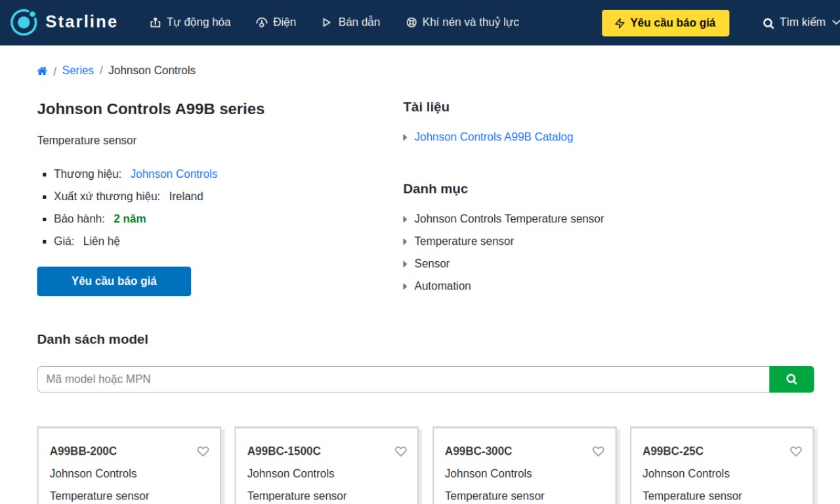Go to Series breadcrumb link
The width and height of the screenshot is (840, 504).
pyautogui.click(x=78, y=70)
